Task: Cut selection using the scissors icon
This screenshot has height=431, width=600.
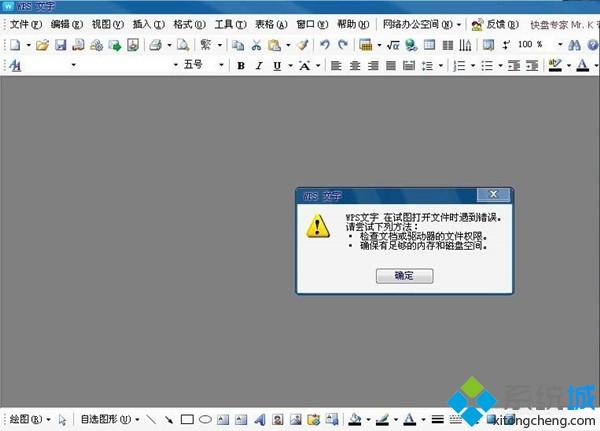Action: tap(256, 45)
